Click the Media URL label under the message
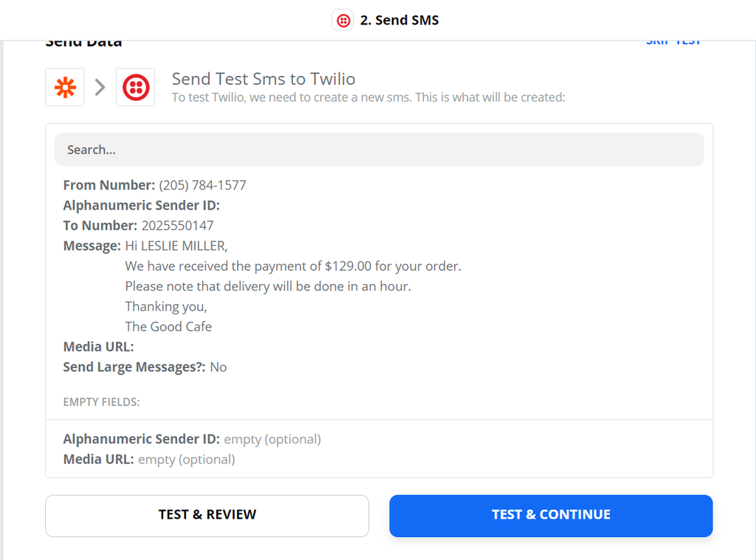Viewport: 756px width, 560px height. pos(98,347)
